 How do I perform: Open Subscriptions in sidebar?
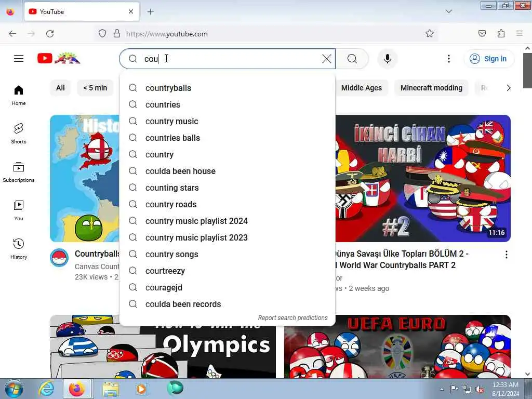19,172
